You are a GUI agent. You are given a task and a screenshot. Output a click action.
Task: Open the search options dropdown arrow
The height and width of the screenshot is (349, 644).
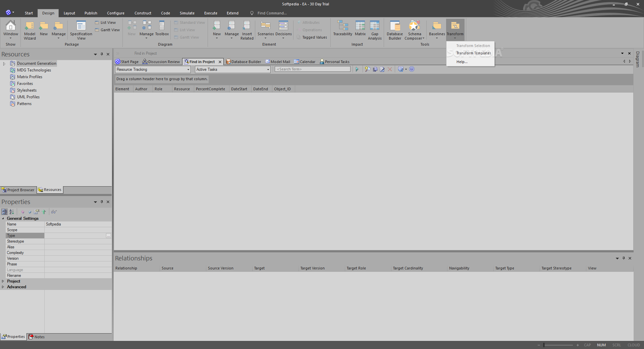tap(406, 69)
